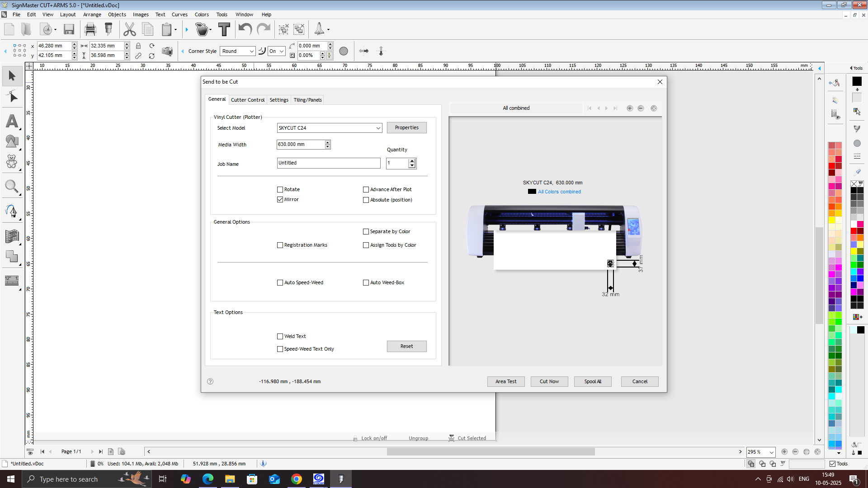The image size is (868, 488).
Task: Click the dialog help question mark
Action: 210,381
